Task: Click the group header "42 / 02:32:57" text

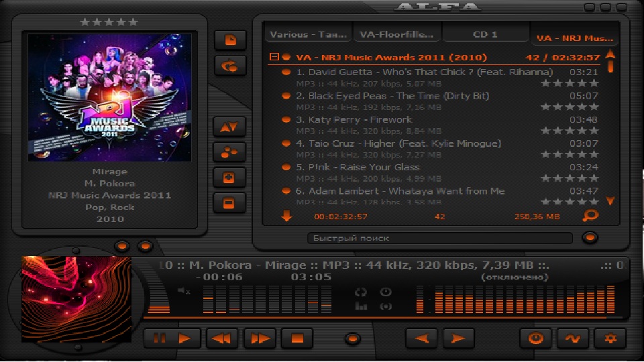Action: coord(563,57)
